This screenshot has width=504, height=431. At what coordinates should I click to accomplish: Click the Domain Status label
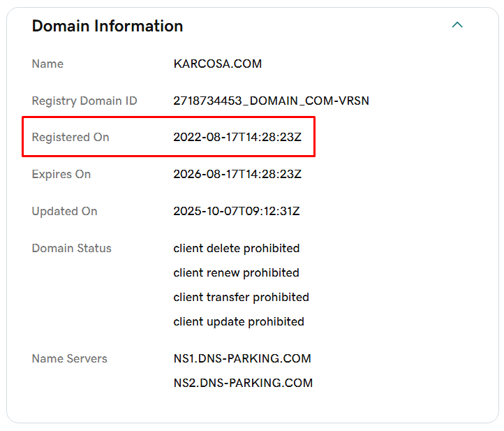(x=71, y=248)
